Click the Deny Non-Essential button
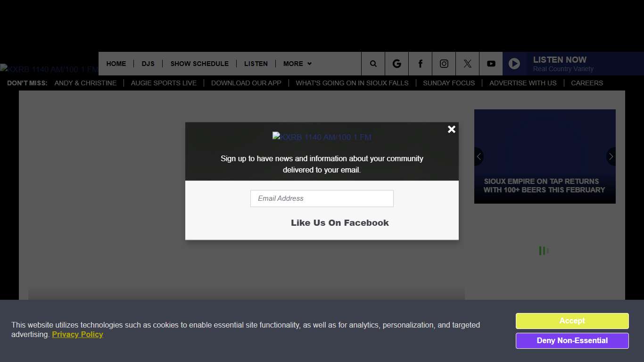 572,341
